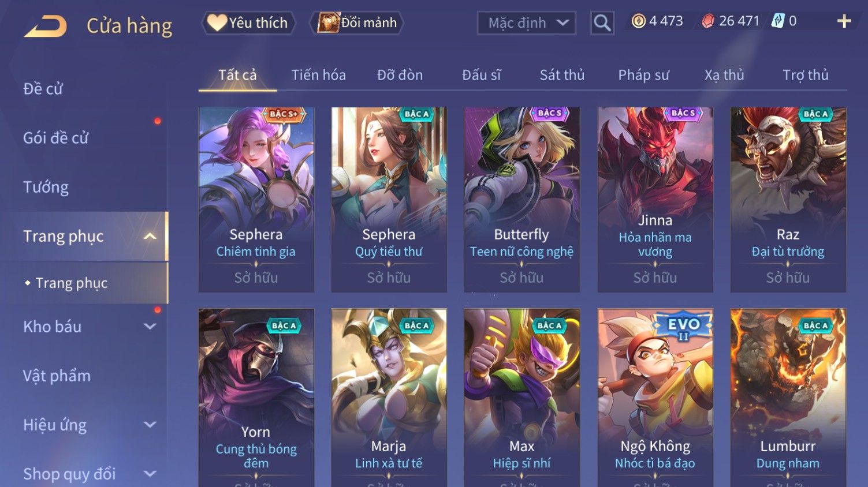
Task: Open Tướng in the sidebar
Action: pyautogui.click(x=46, y=187)
